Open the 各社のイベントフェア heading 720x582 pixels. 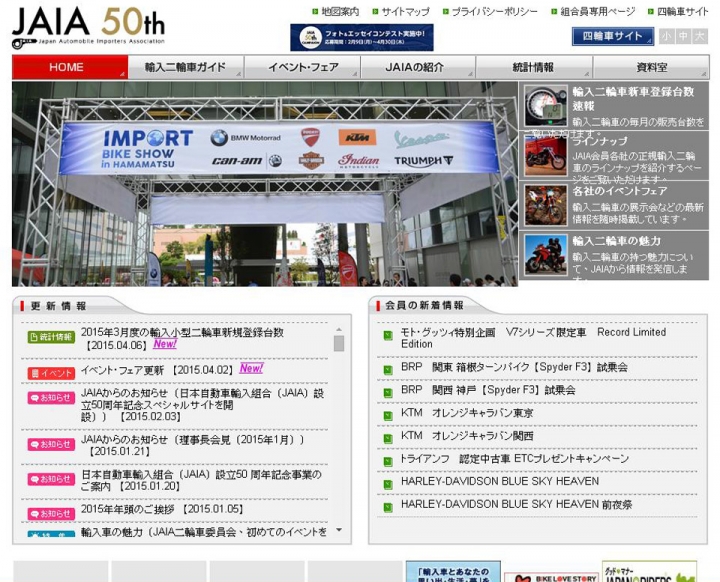click(x=620, y=191)
